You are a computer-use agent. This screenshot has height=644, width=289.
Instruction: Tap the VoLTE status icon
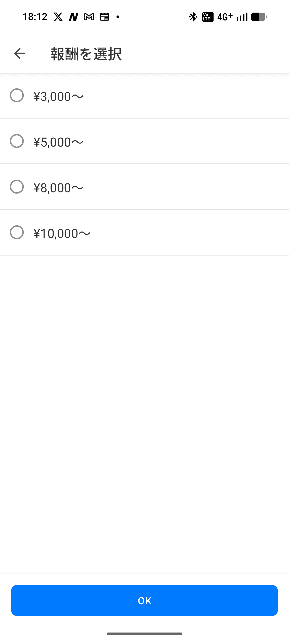(208, 17)
